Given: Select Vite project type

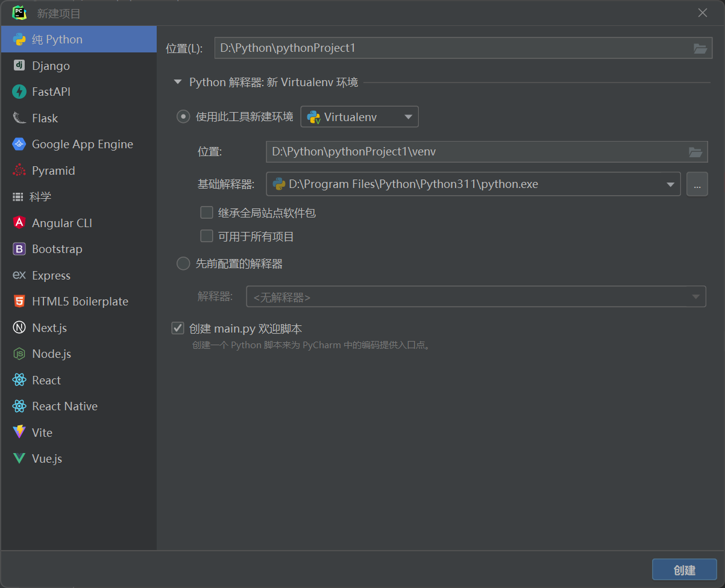Looking at the screenshot, I should (79, 433).
